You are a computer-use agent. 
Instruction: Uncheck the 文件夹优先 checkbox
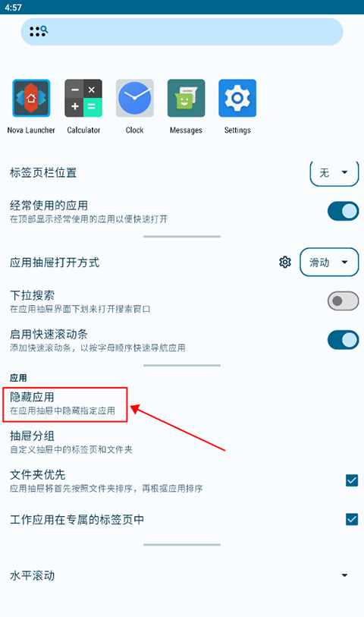click(352, 480)
